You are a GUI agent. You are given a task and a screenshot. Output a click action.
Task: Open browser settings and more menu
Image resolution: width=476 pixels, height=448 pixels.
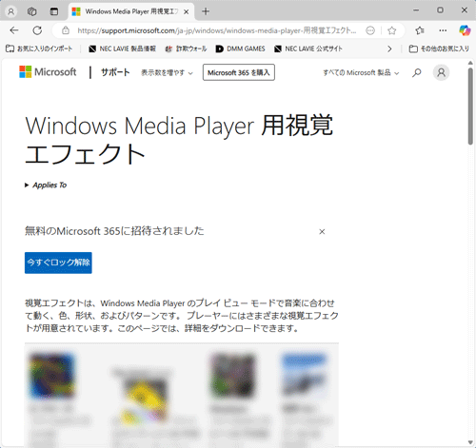(443, 30)
